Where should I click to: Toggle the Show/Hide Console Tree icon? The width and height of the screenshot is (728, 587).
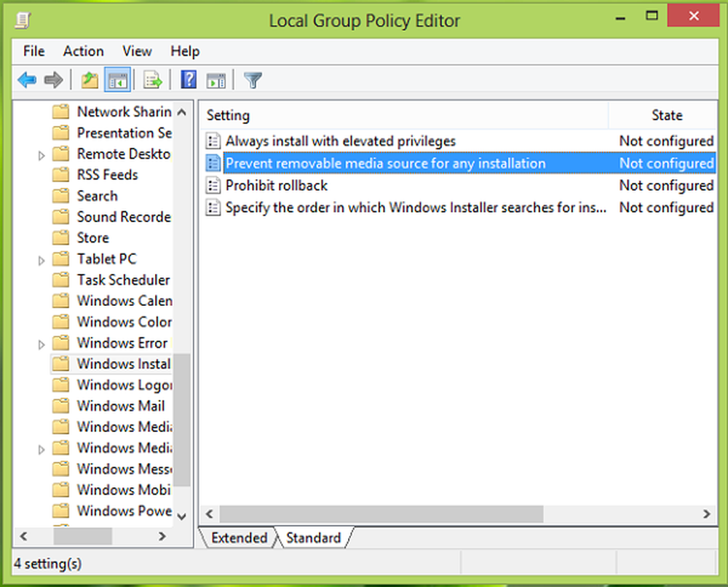pos(116,80)
